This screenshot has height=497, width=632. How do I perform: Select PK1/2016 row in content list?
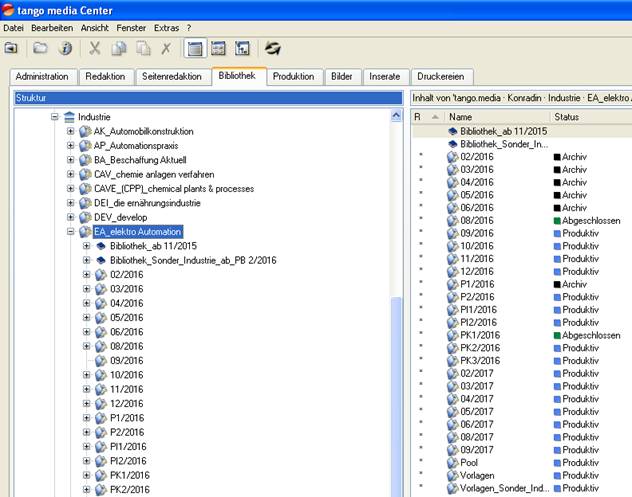point(479,336)
